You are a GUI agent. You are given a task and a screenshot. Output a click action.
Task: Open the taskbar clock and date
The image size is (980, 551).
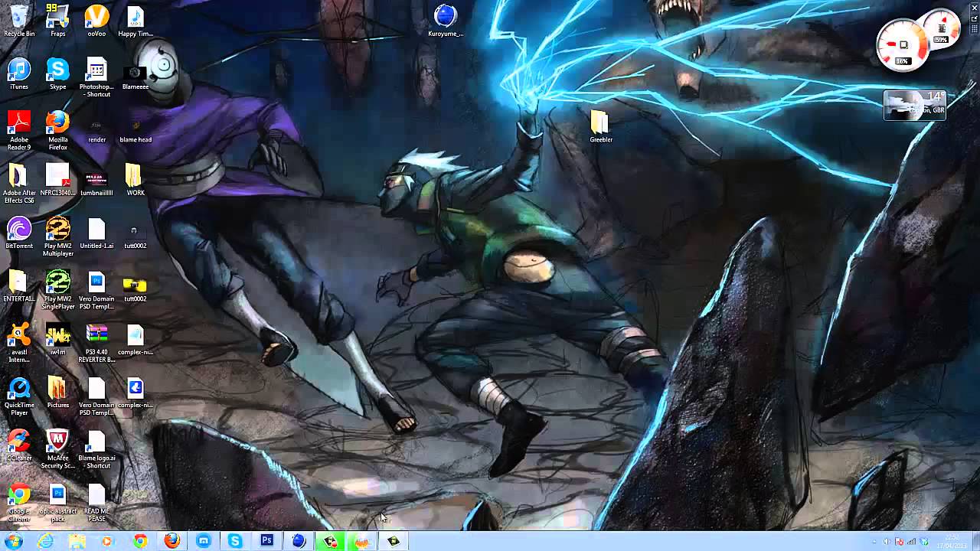click(953, 541)
